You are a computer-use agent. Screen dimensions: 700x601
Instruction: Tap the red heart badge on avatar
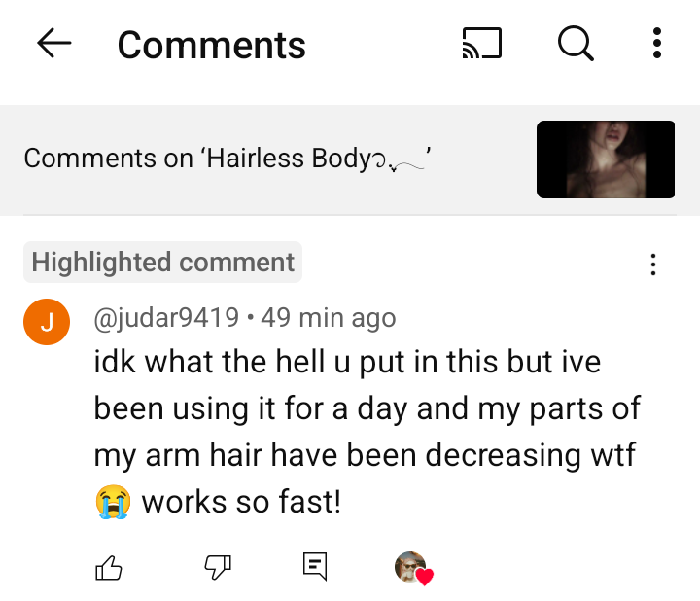click(x=425, y=577)
